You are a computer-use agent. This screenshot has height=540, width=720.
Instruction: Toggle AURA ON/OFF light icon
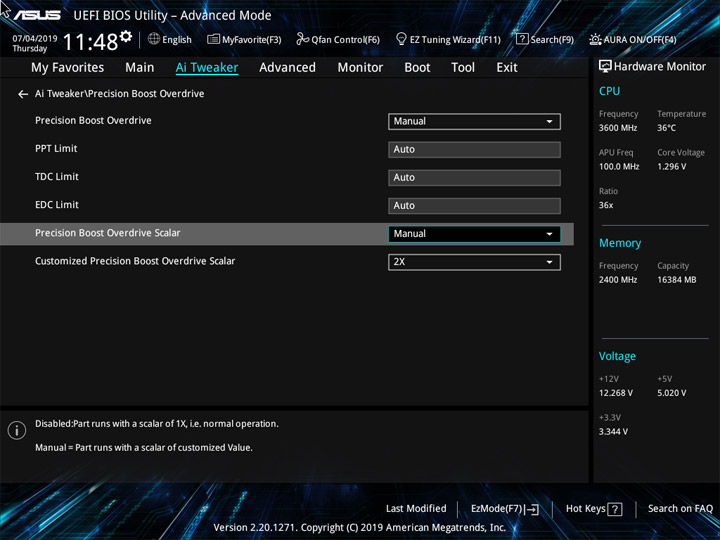click(x=595, y=39)
